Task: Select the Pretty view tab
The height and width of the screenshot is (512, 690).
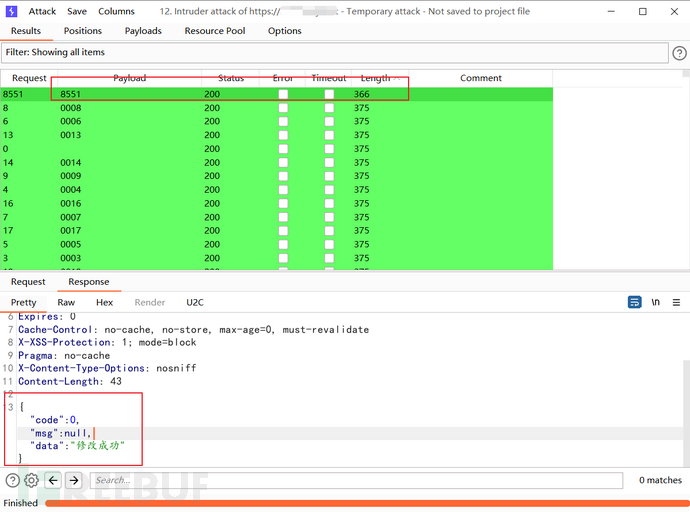Action: [x=24, y=302]
